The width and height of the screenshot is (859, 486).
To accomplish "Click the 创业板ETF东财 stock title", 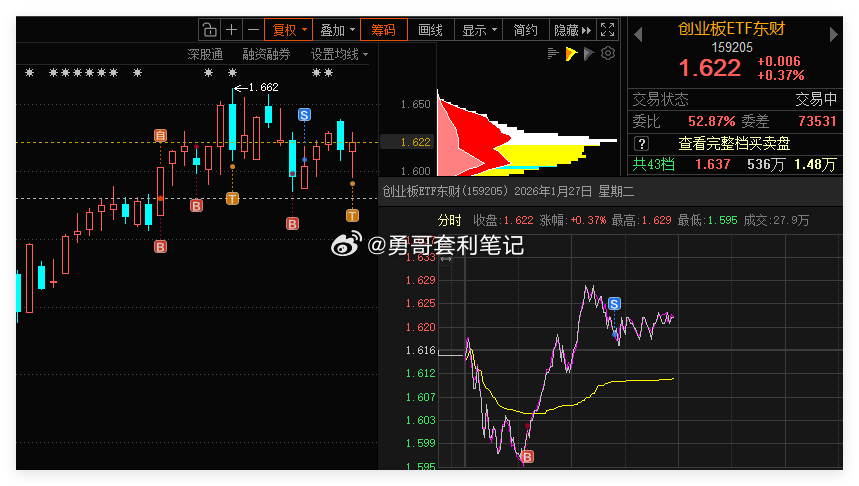I will pos(731,28).
